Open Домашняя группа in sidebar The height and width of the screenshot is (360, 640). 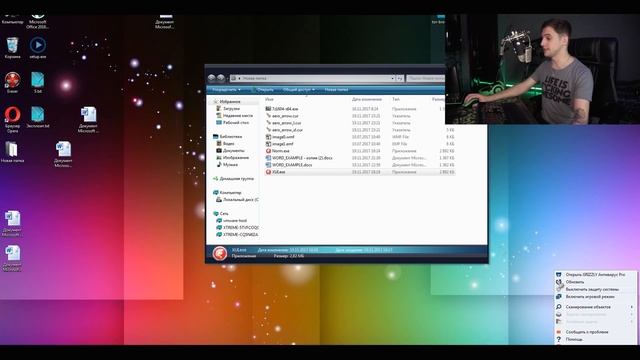(236, 178)
